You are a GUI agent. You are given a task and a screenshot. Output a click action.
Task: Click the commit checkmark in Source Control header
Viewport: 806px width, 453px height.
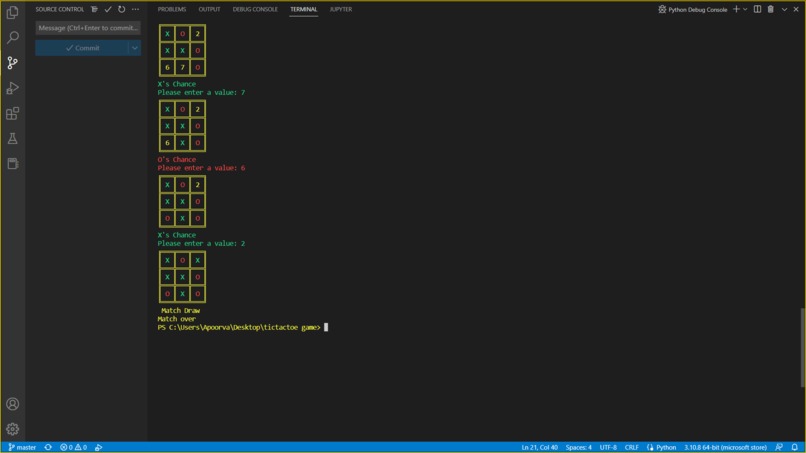point(108,9)
